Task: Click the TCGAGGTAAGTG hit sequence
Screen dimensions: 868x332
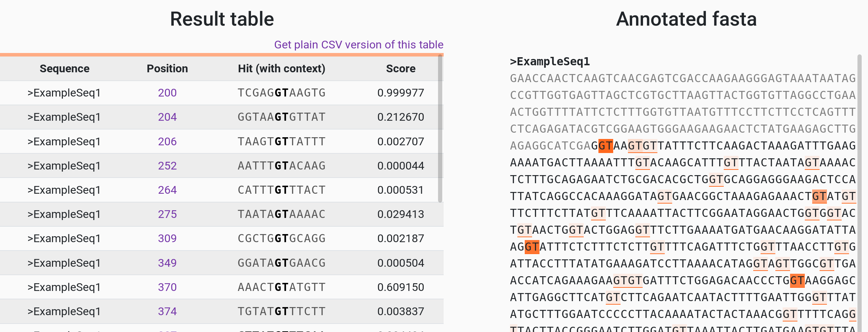Action: (x=281, y=93)
